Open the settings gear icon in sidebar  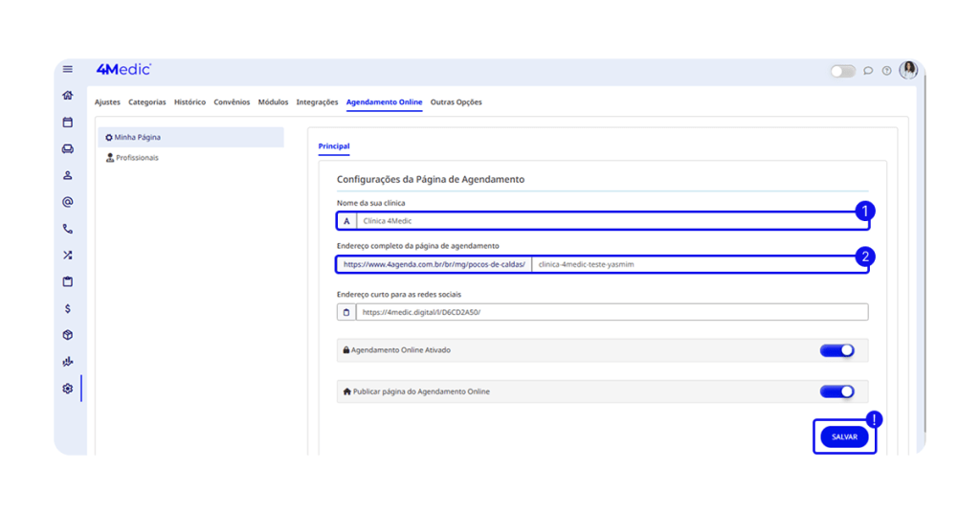pos(67,389)
